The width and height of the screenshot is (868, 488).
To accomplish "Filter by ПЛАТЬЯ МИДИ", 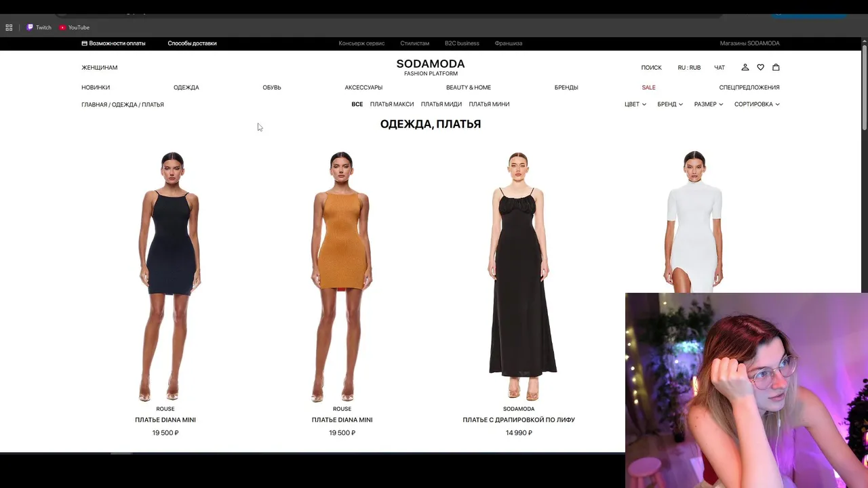I will pos(441,104).
